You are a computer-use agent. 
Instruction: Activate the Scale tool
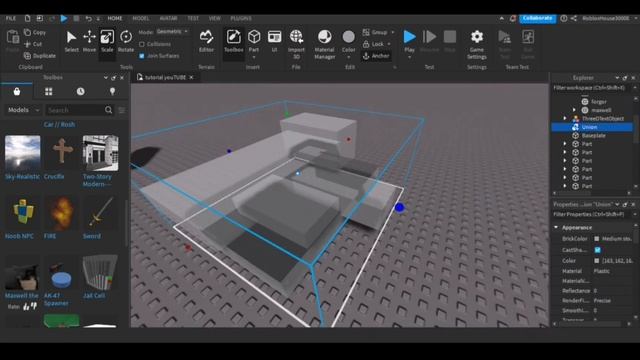pyautogui.click(x=107, y=41)
